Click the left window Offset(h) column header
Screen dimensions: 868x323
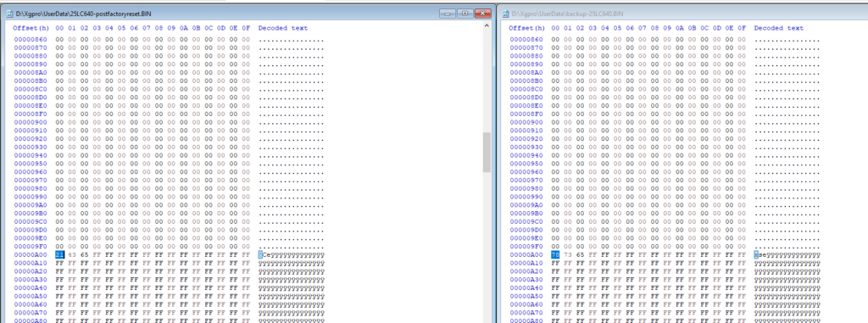point(31,28)
